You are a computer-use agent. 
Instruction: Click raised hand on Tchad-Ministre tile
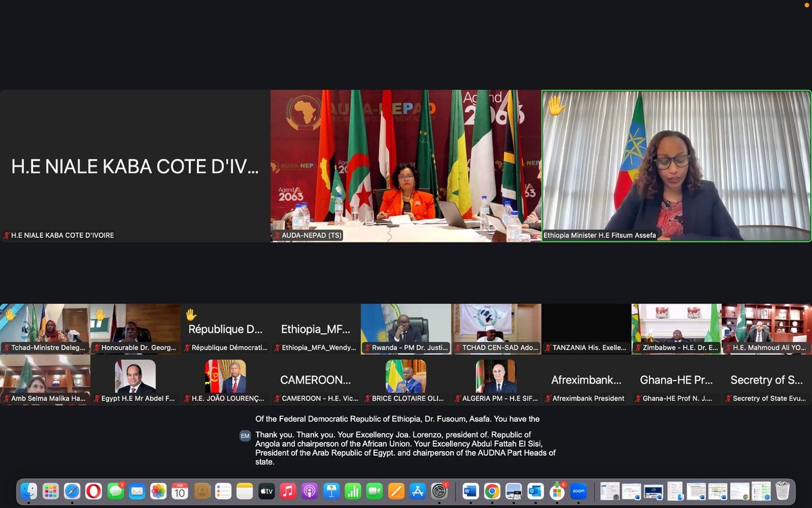pos(9,314)
